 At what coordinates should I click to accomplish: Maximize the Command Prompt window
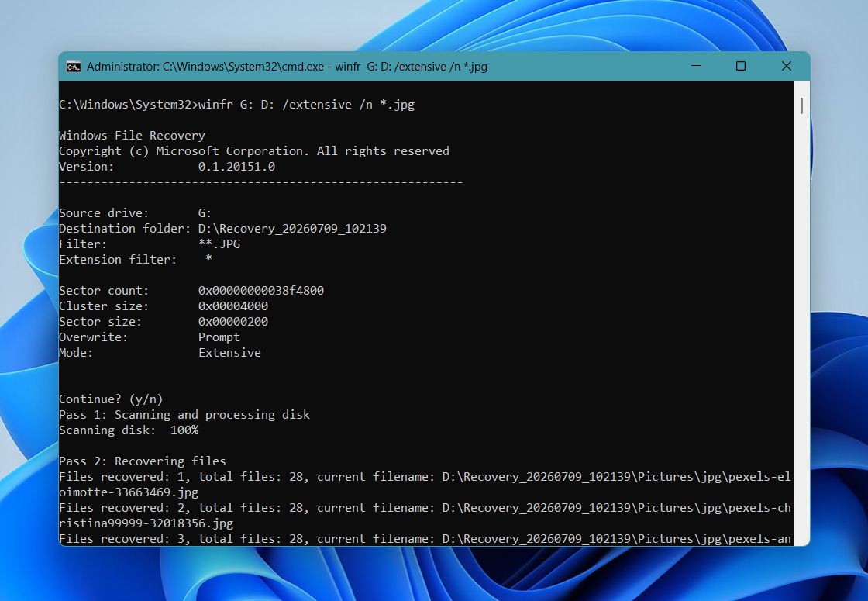point(741,66)
